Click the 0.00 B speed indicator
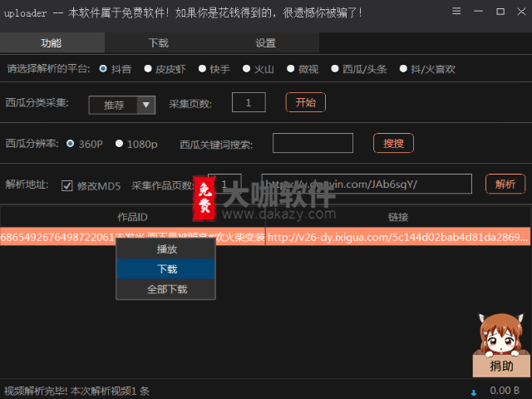 [505, 391]
